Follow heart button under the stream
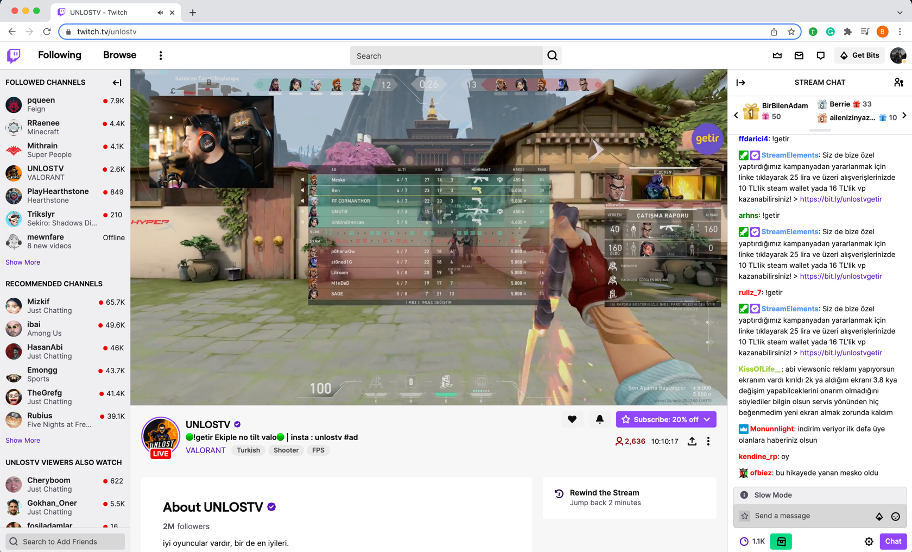Viewport: 912px width, 552px height. (x=572, y=419)
